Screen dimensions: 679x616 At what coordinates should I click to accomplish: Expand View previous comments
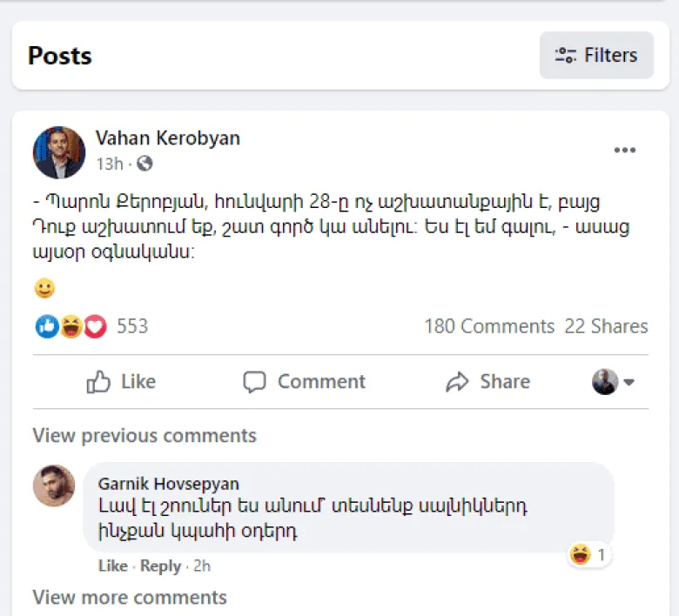(145, 435)
